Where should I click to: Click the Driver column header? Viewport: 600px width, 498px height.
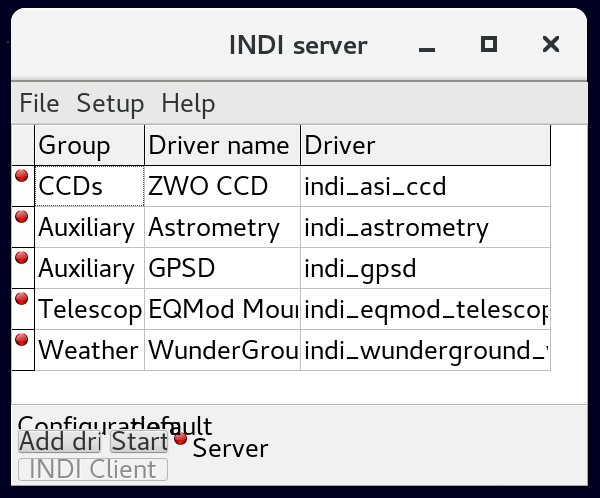coord(425,146)
